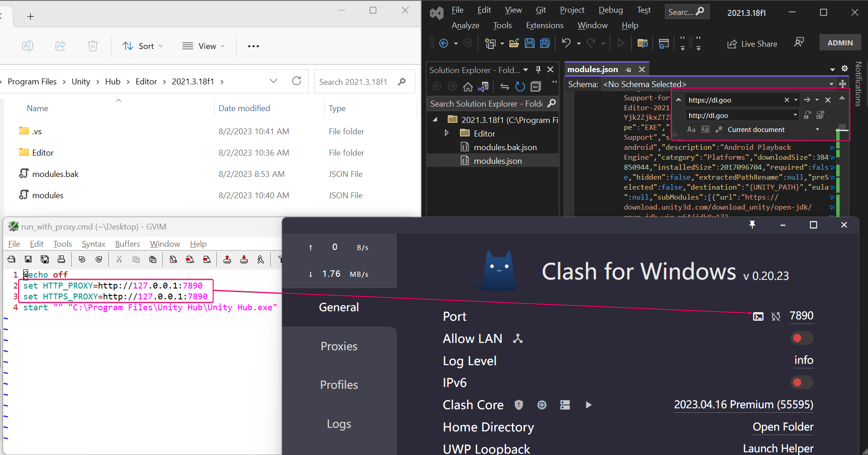Toggle Match case option in Find panel

tap(691, 130)
